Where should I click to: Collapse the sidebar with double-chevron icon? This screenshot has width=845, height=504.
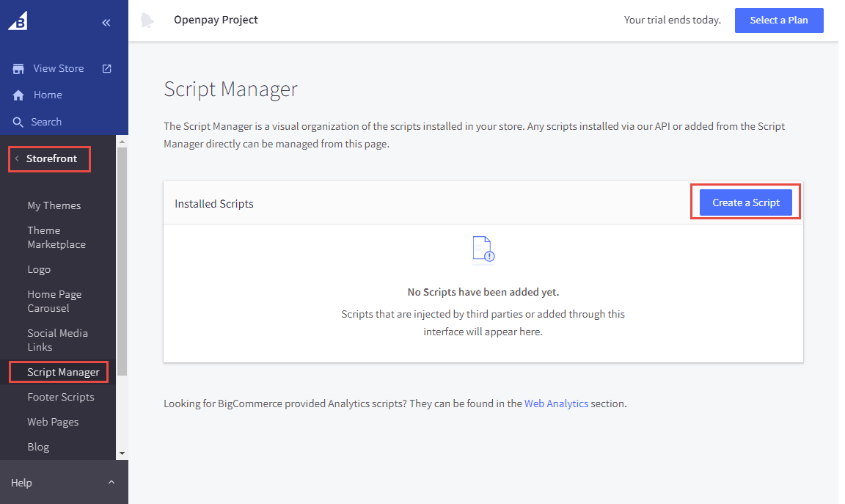tap(106, 23)
